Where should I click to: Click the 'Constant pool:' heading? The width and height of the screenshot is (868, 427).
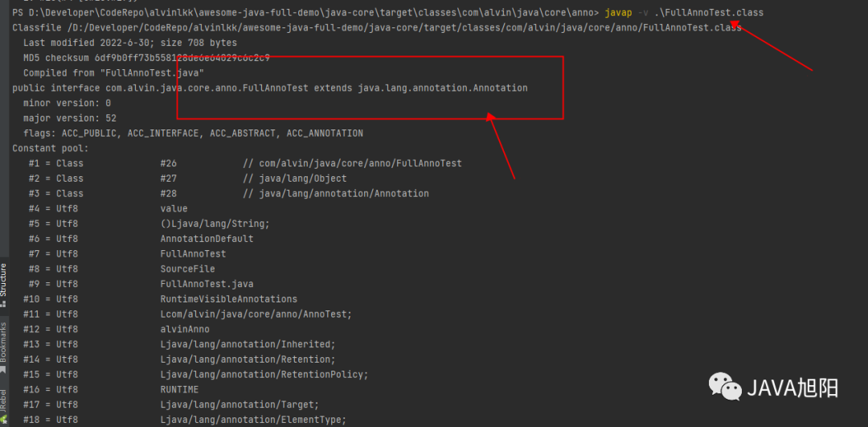[51, 149]
